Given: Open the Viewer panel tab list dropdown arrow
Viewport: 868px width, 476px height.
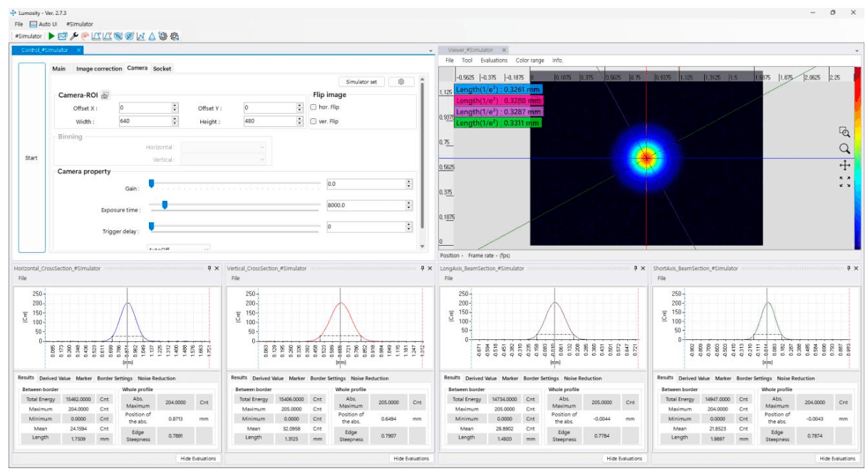Looking at the screenshot, I should point(857,51).
